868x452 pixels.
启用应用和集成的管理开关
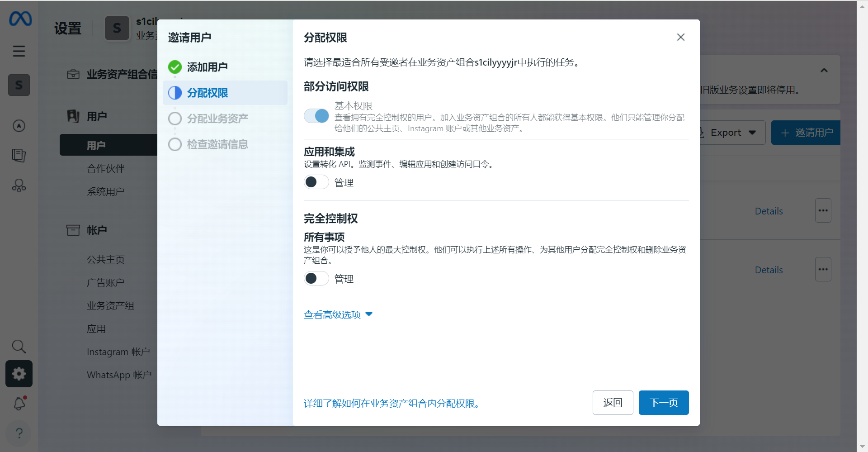tap(316, 182)
